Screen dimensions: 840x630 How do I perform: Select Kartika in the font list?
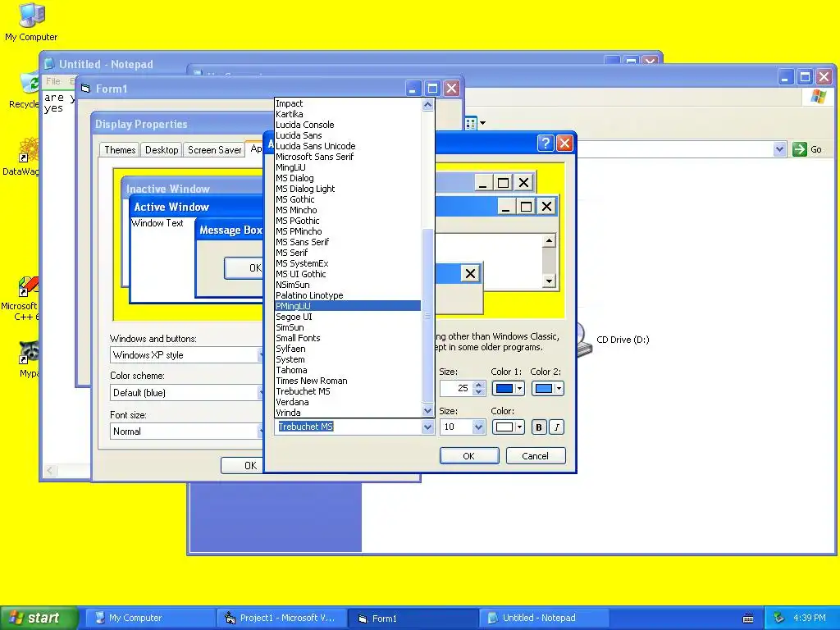[x=348, y=114]
